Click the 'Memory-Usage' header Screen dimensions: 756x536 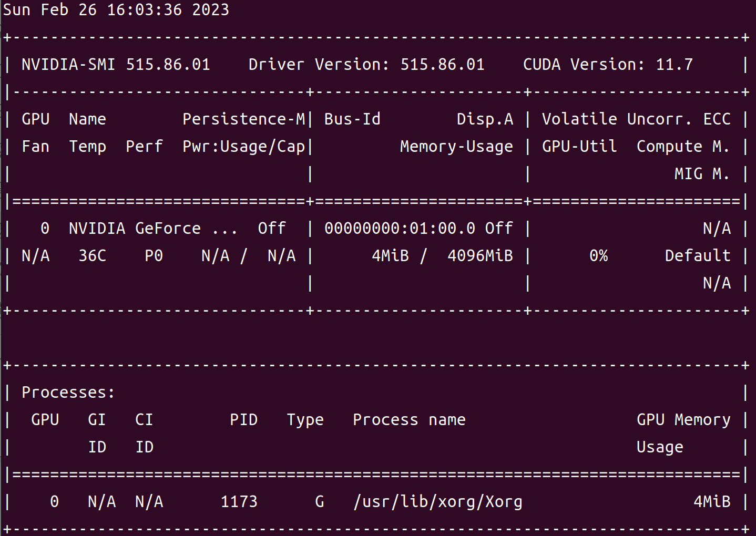coord(456,147)
